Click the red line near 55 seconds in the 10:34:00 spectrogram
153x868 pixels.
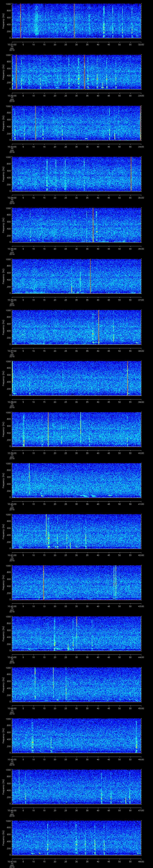click(131, 174)
